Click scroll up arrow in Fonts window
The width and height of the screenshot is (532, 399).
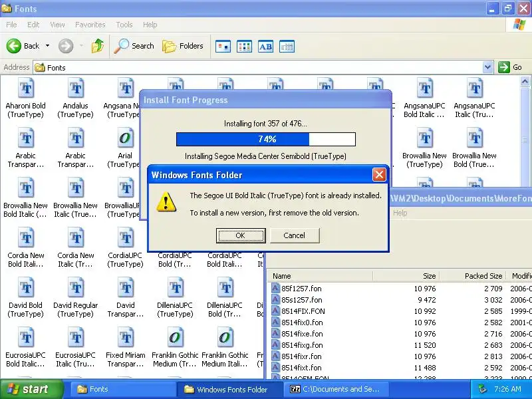pos(525,81)
